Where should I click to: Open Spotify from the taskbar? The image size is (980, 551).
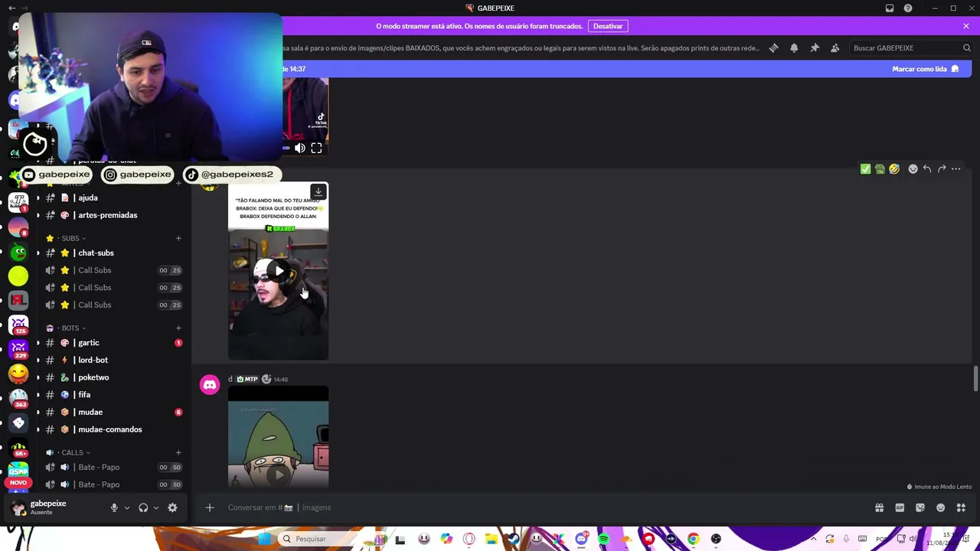point(603,539)
